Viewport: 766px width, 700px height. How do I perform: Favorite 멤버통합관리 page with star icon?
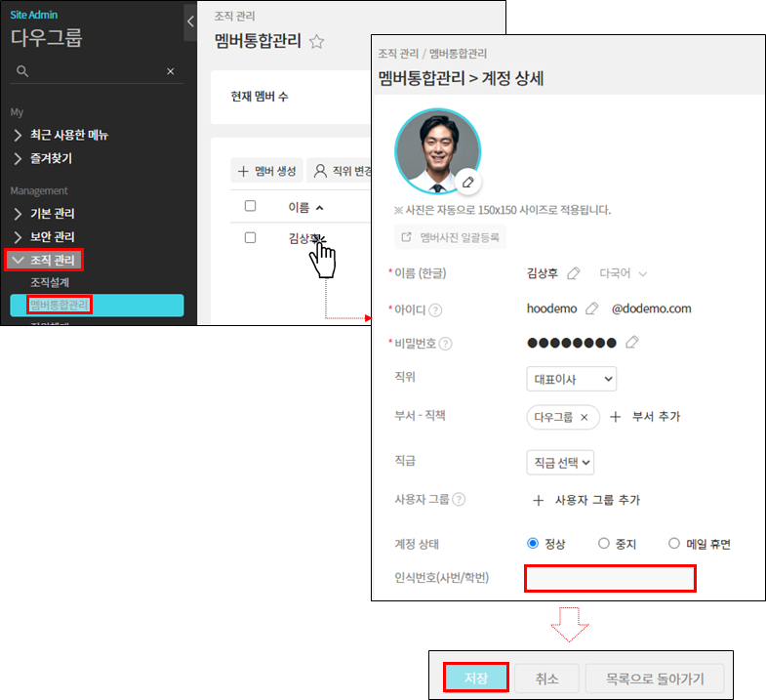click(316, 41)
